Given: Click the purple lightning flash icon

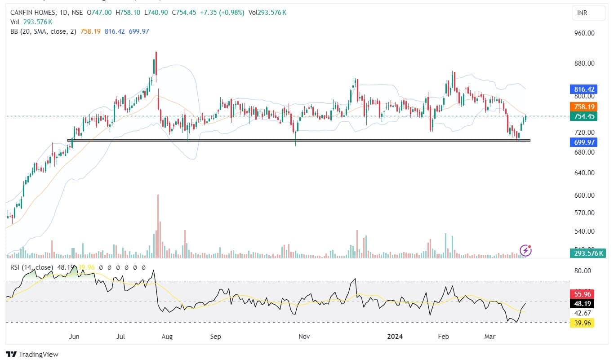Looking at the screenshot, I should 525,250.
